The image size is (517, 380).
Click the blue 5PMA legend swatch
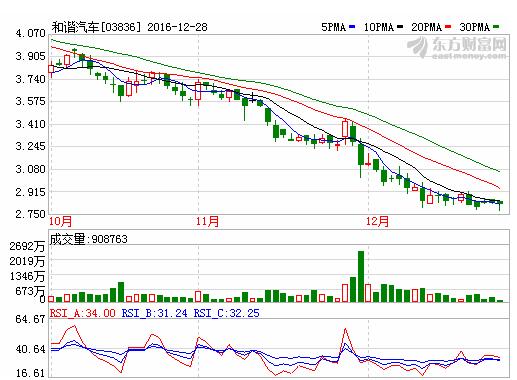point(352,27)
